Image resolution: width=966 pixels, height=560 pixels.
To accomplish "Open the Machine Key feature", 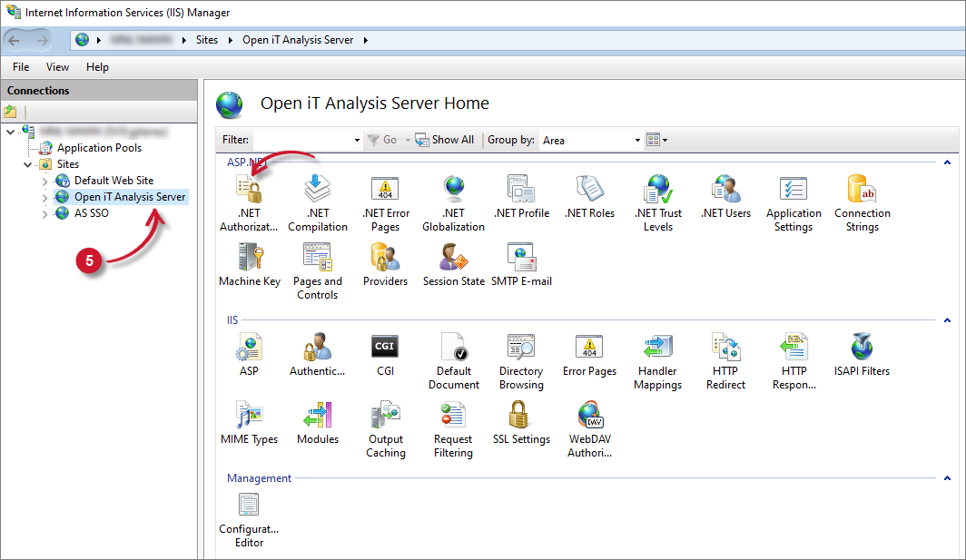I will [x=249, y=259].
